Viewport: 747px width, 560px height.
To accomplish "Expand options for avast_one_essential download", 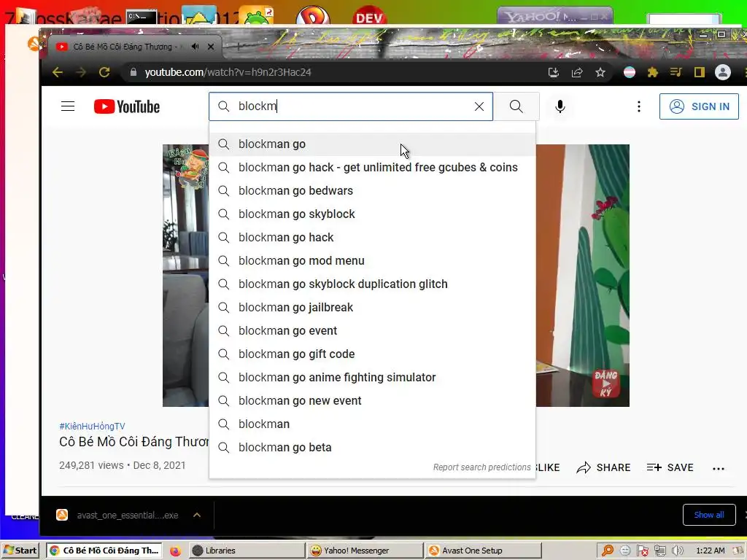I will click(x=197, y=515).
